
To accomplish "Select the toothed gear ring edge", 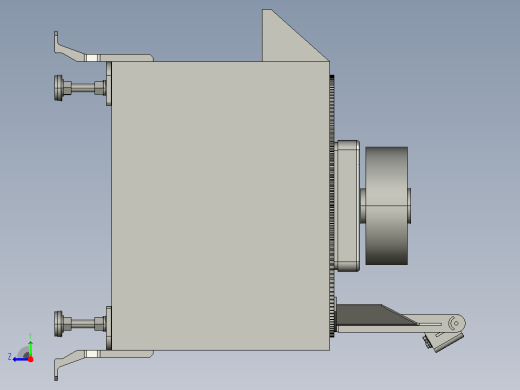I will click(332, 206).
